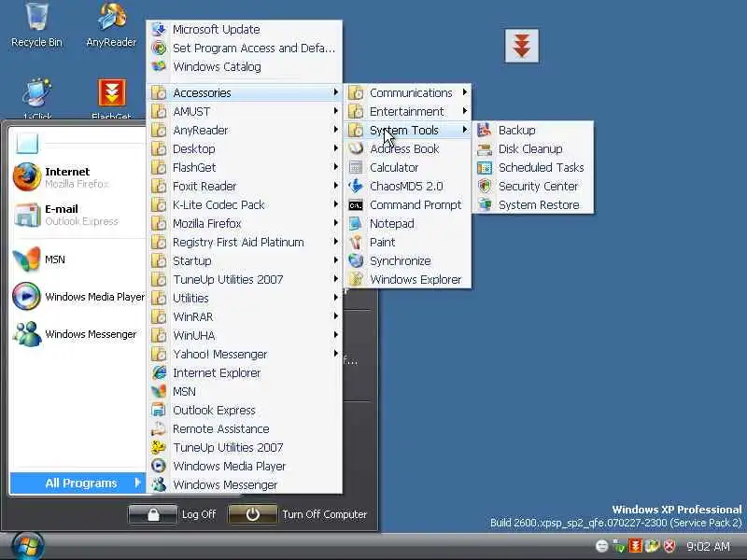The image size is (747, 560).
Task: Click Turn Off Computer button
Action: 298,514
